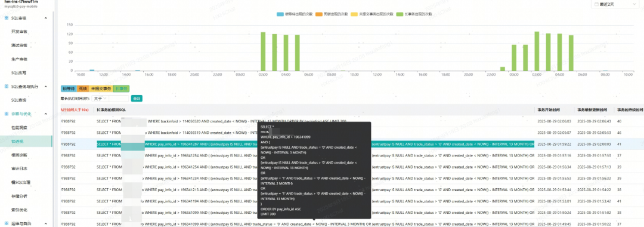Viewport: 644px width, 227px height.
Task: Click the 运维与自治 section grid icon
Action: 6,223
